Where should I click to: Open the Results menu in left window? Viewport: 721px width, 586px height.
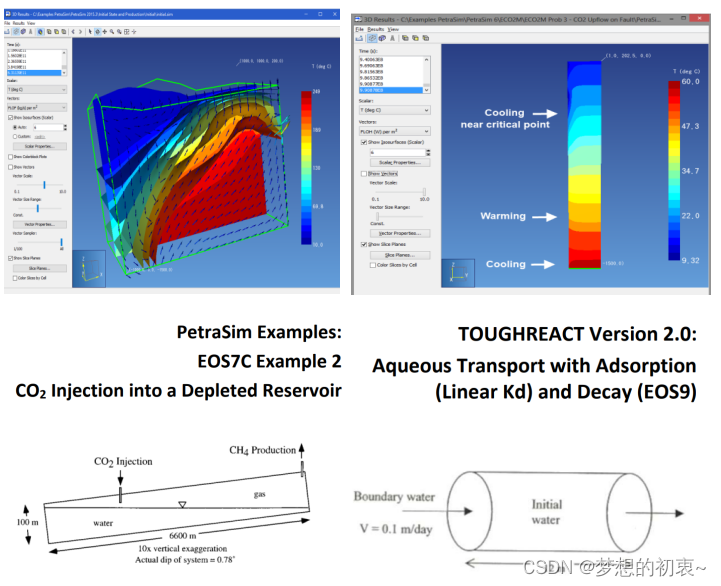click(18, 23)
